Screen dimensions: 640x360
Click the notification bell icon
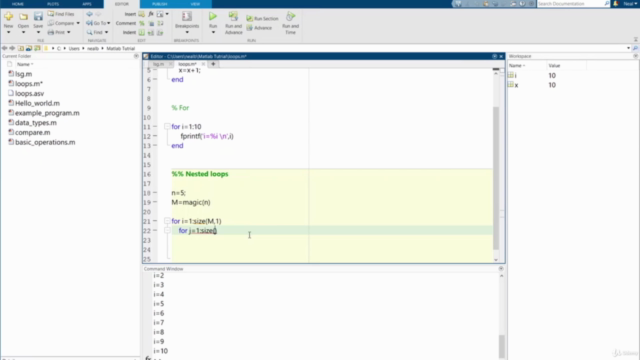[616, 4]
